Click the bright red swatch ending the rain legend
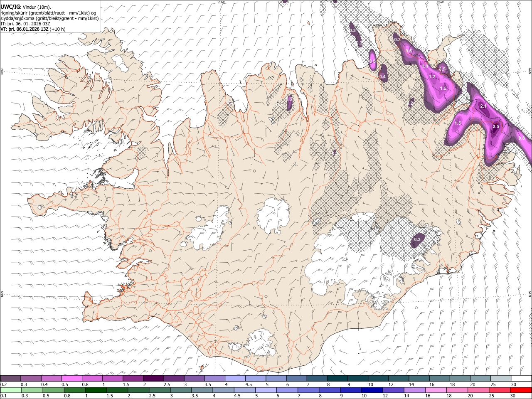The height and width of the screenshot is (399, 532). pyautogui.click(x=521, y=390)
